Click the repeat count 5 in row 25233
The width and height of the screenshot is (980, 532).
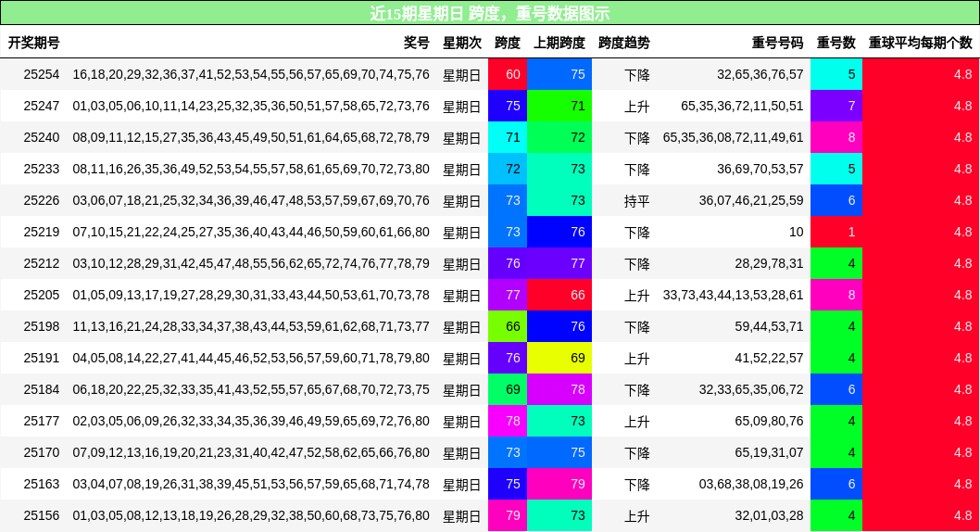836,169
